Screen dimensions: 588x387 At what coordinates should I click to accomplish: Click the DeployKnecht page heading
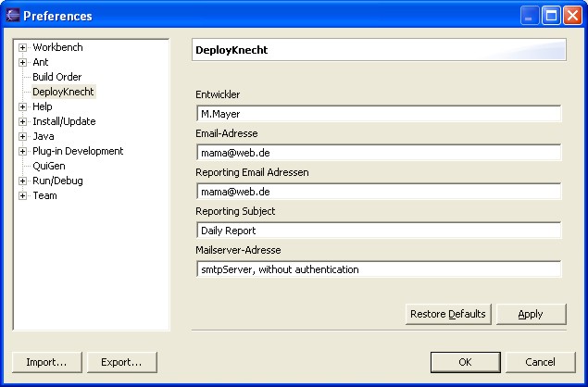(x=231, y=50)
